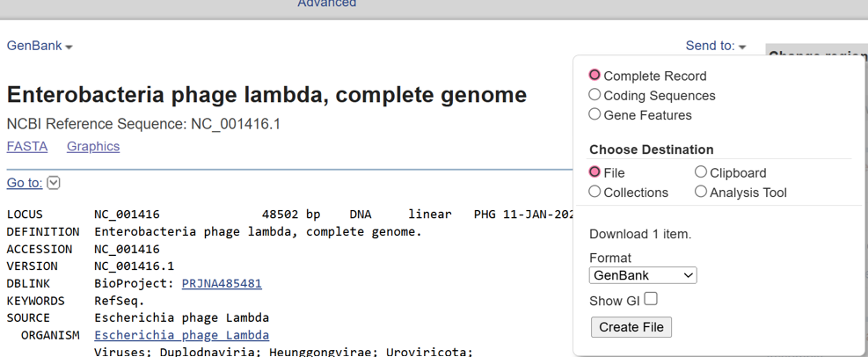This screenshot has width=868, height=357.
Task: Choose Gene Features radio button
Action: [x=595, y=114]
